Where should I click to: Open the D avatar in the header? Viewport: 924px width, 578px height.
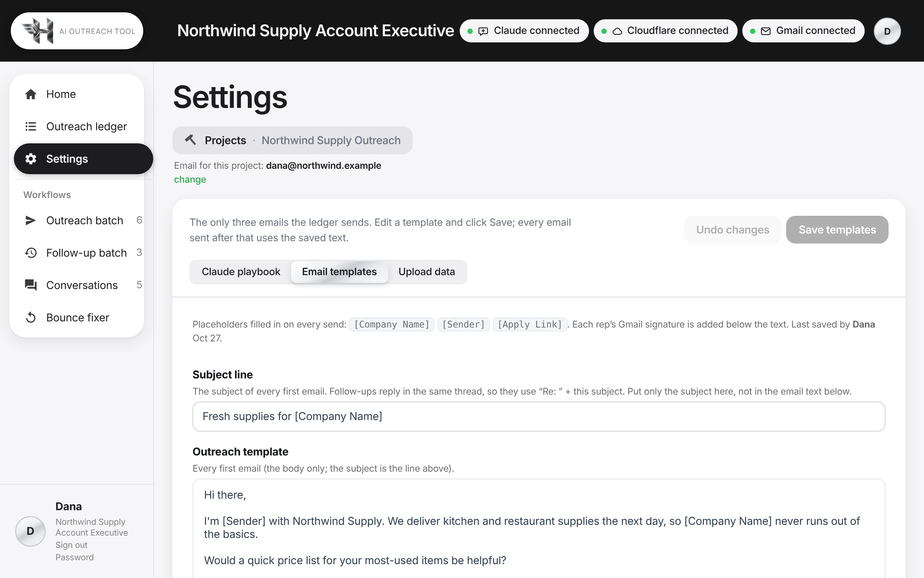click(x=887, y=31)
